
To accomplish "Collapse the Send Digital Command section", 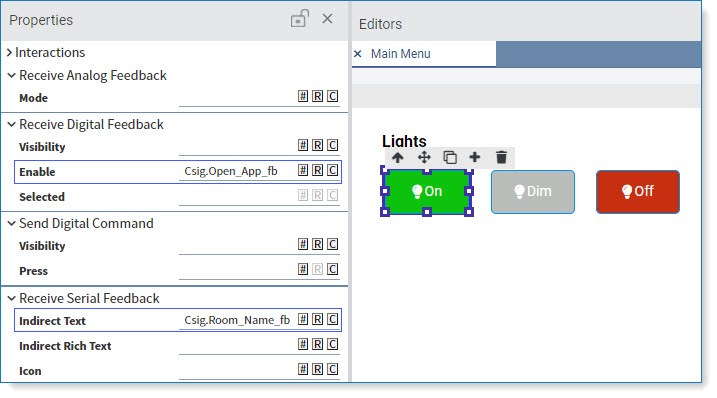I will pos(12,224).
